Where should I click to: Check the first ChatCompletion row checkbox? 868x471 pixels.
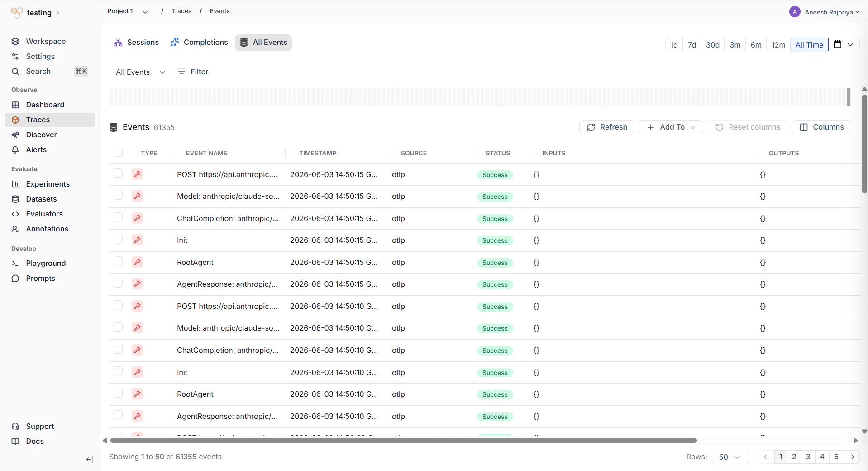pos(118,217)
